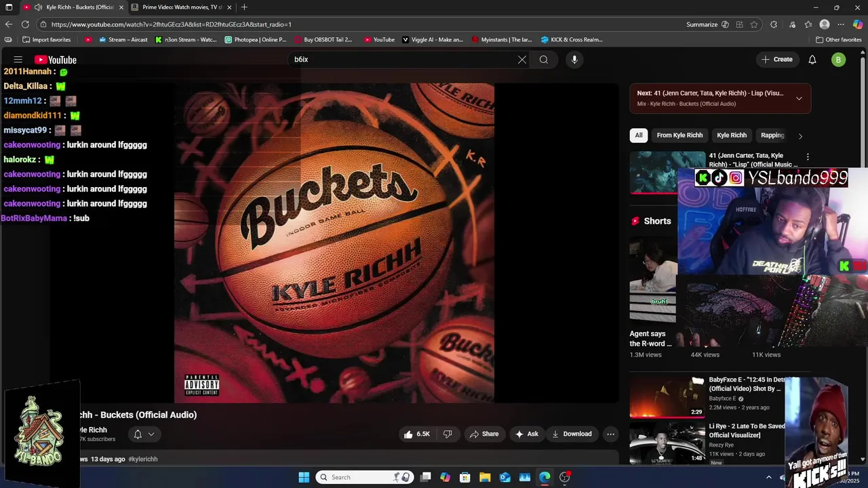Viewport: 868px width, 488px height.
Task: Open the Stream – Aircast bookmark
Action: pos(123,39)
